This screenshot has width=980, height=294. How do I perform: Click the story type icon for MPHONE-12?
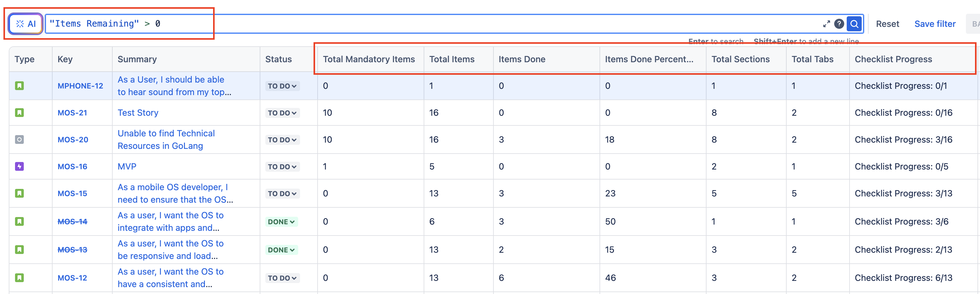click(19, 86)
